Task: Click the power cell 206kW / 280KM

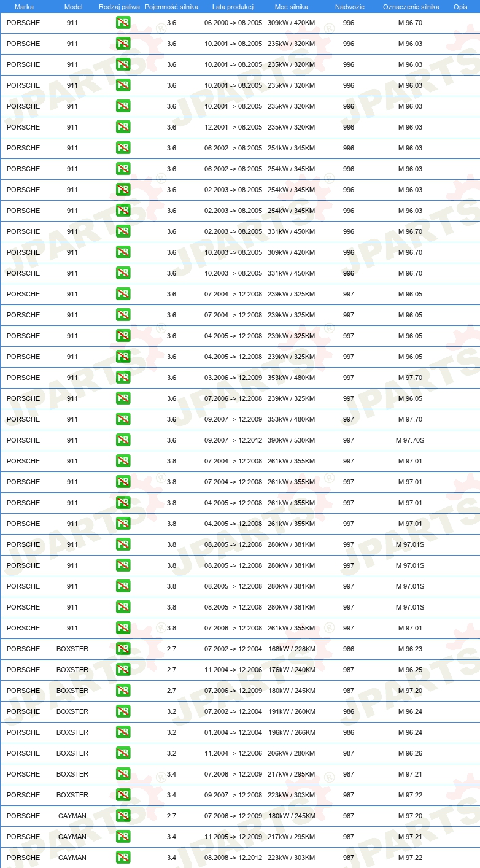Action: click(291, 754)
